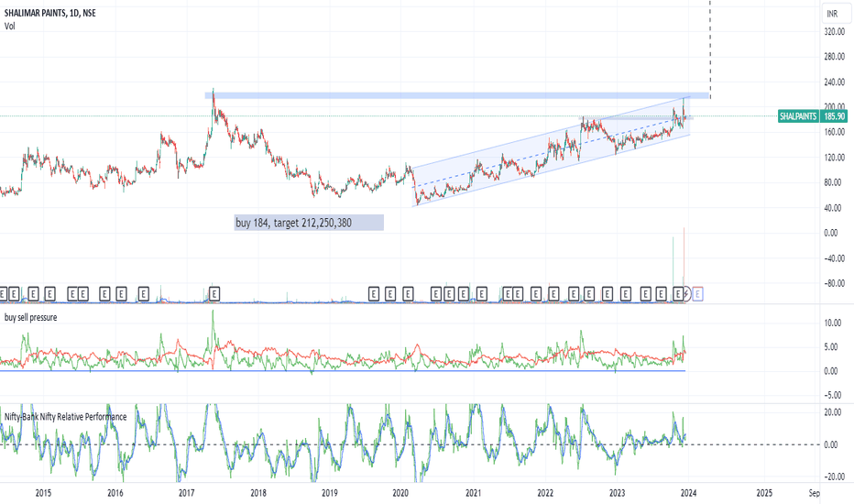The height and width of the screenshot is (504, 854).
Task: Click the 280.00 price axis label
Action: (835, 57)
